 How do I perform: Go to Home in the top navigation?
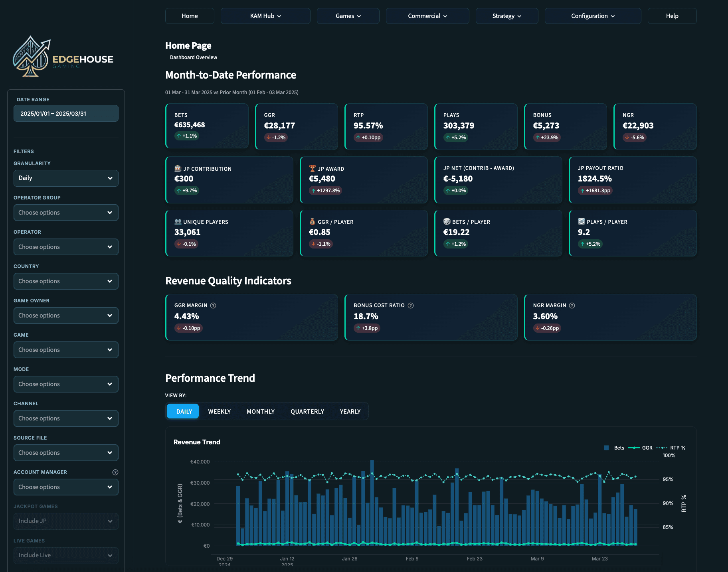(x=190, y=16)
